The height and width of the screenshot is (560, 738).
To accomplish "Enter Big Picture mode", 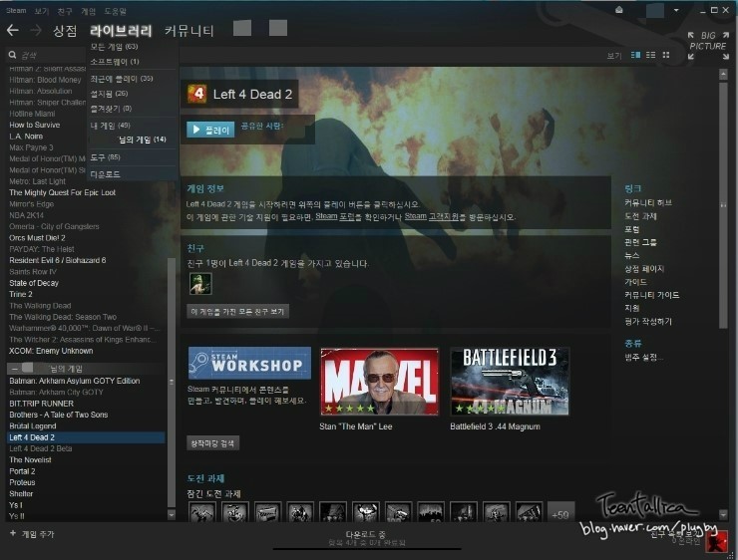I will pyautogui.click(x=708, y=46).
